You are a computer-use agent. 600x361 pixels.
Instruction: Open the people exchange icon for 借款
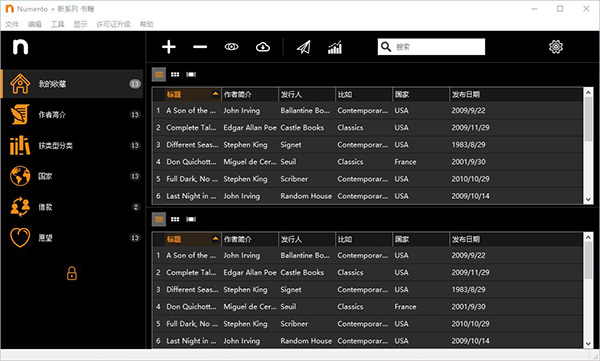20,207
